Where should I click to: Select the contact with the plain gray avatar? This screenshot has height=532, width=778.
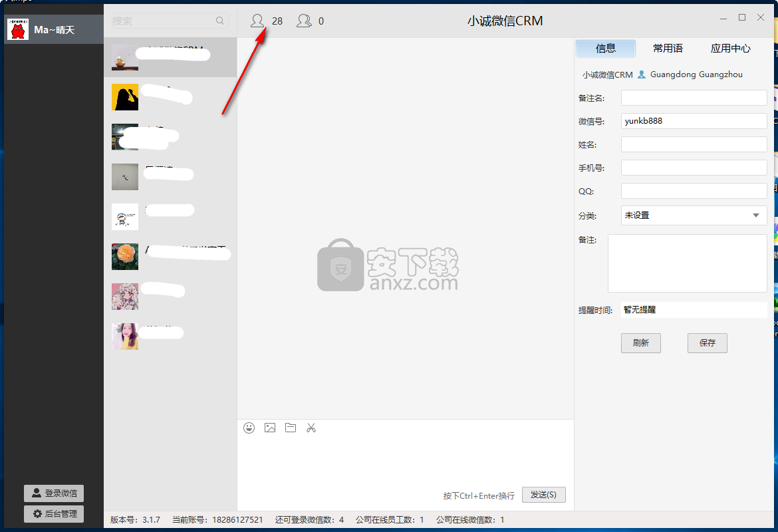point(170,177)
